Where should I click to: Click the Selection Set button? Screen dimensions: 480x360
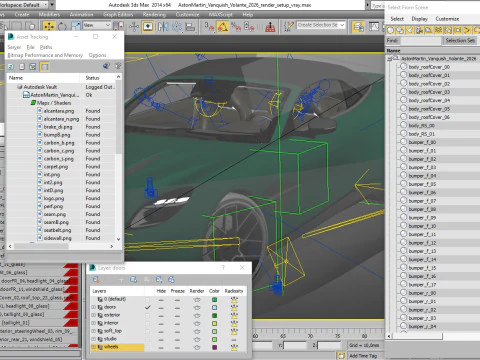(x=460, y=40)
